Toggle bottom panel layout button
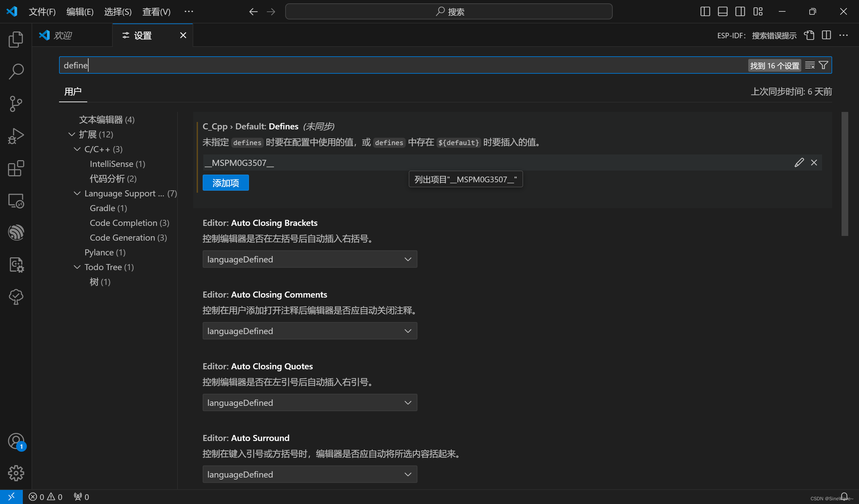 point(722,12)
